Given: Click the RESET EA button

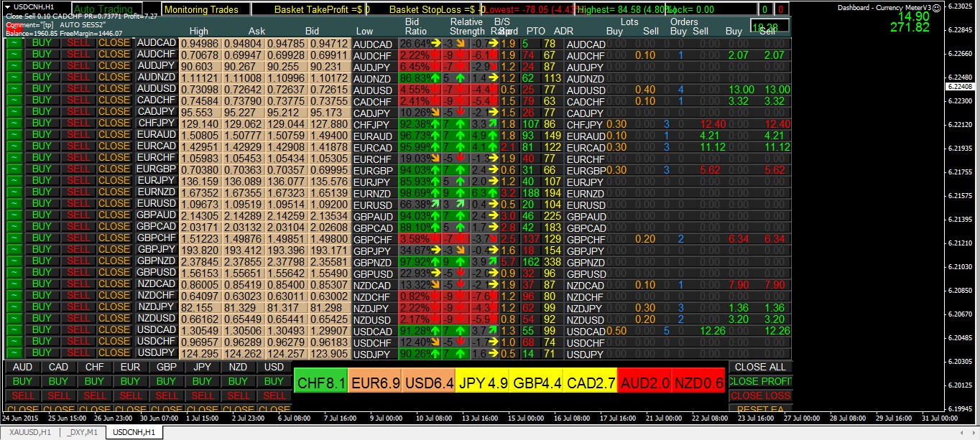Looking at the screenshot, I should [760, 409].
